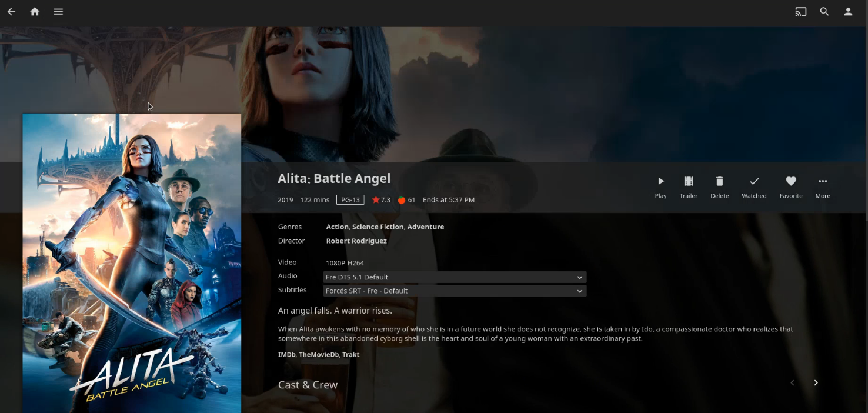Open the Adventure genre link

(426, 227)
